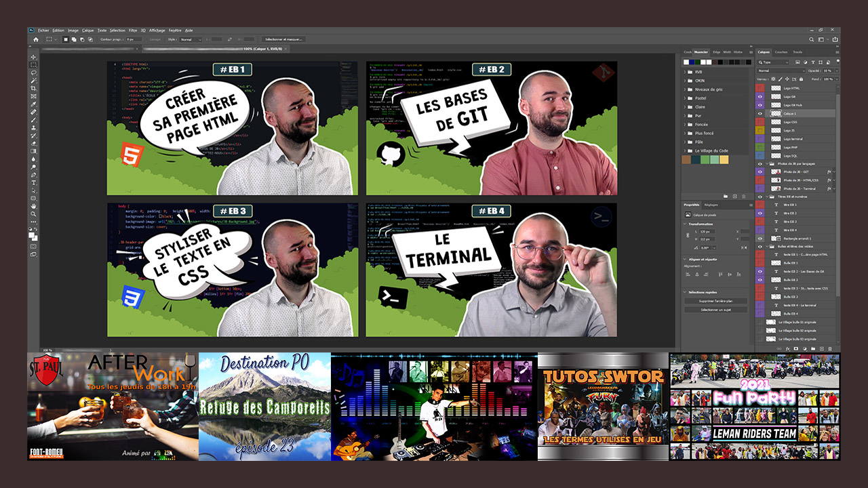Select the Move tool
The image size is (868, 488).
(33, 57)
